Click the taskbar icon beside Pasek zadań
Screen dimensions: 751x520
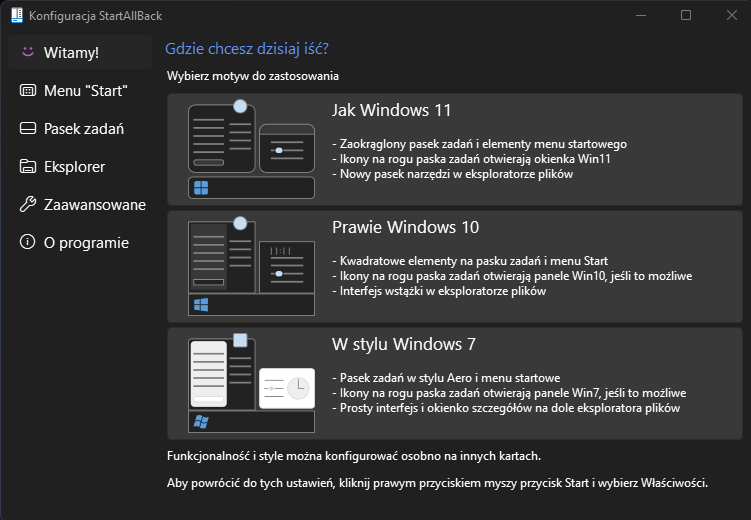(27, 128)
